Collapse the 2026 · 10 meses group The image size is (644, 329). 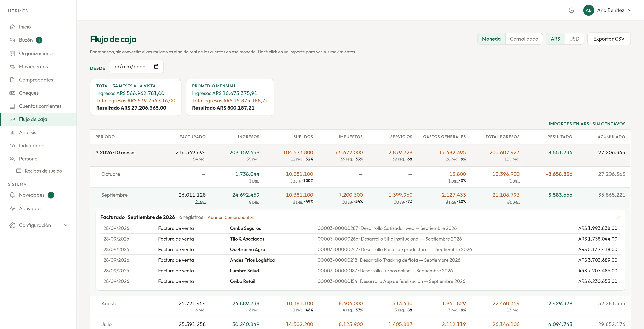[x=97, y=152]
